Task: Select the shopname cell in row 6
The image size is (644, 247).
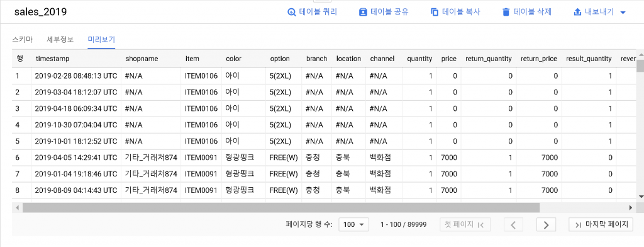Action: [x=151, y=158]
